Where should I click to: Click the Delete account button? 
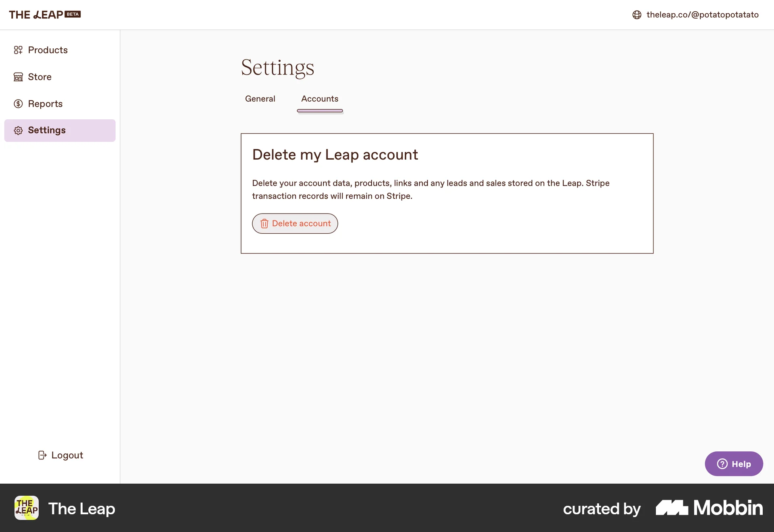coord(295,224)
